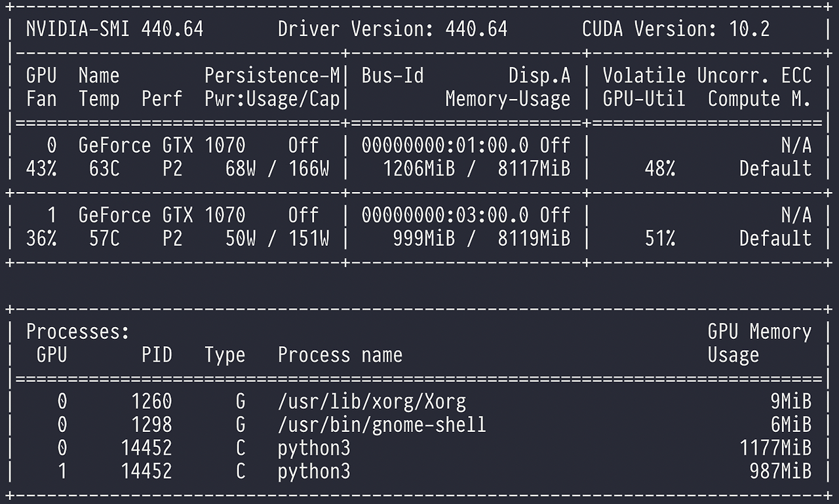The image size is (839, 504).
Task: Click bus id 00000000:01:00.0
Action: [x=445, y=145]
